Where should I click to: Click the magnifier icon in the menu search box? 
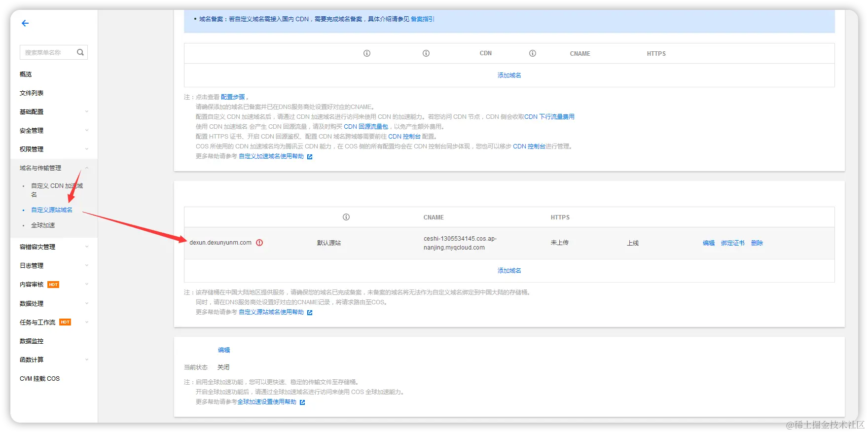[x=80, y=52]
